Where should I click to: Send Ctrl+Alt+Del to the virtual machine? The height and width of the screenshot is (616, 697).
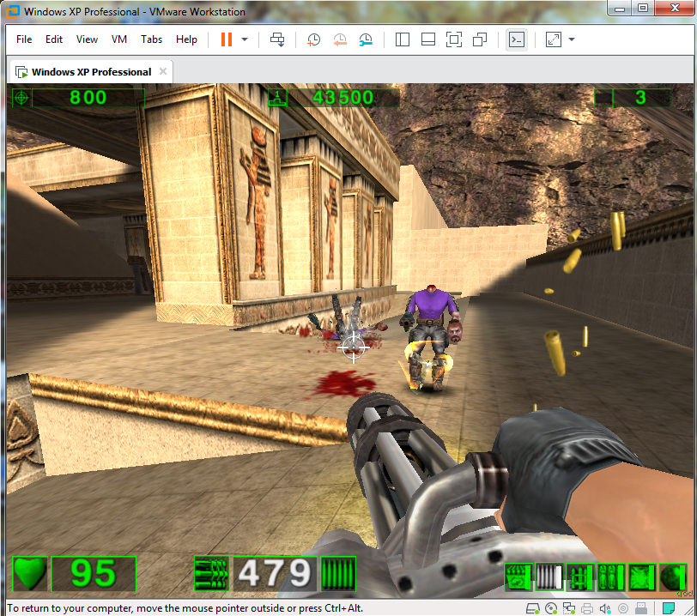pos(277,39)
